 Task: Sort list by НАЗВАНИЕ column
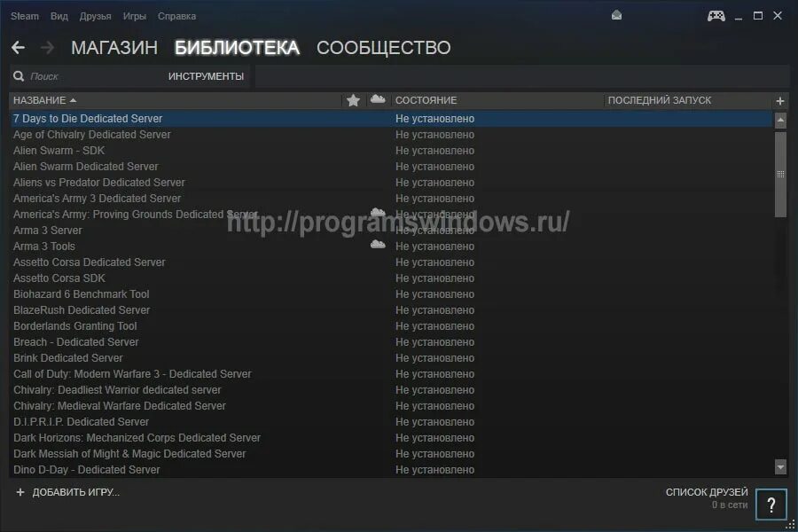point(45,100)
